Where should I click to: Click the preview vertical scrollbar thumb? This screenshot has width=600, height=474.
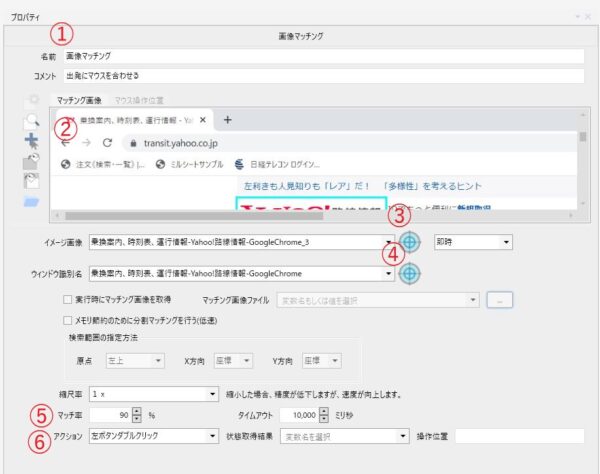click(x=583, y=137)
